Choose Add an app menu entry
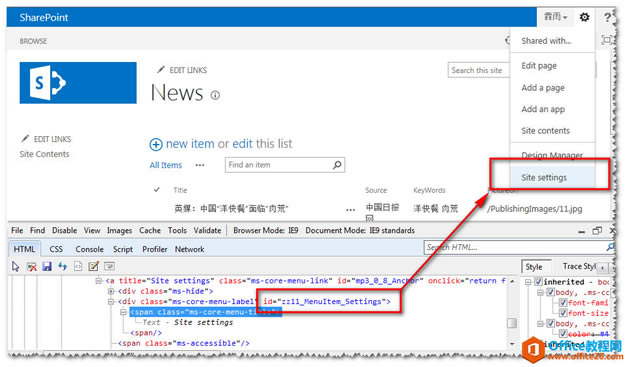The width and height of the screenshot is (628, 367). tap(543, 109)
